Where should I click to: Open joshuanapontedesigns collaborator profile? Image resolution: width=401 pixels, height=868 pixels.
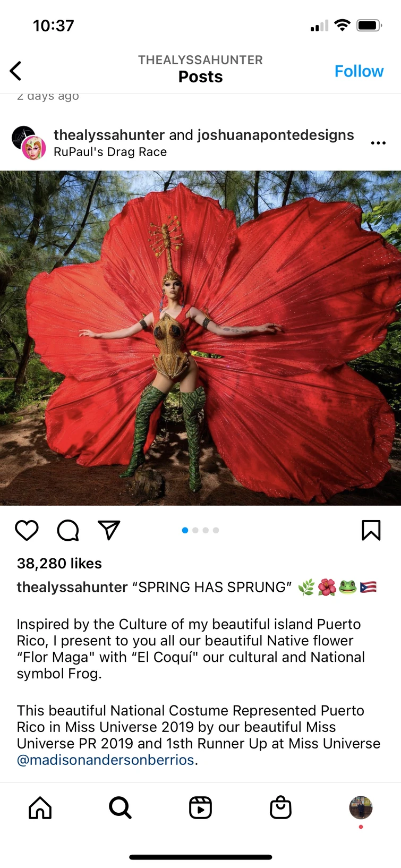(x=275, y=135)
